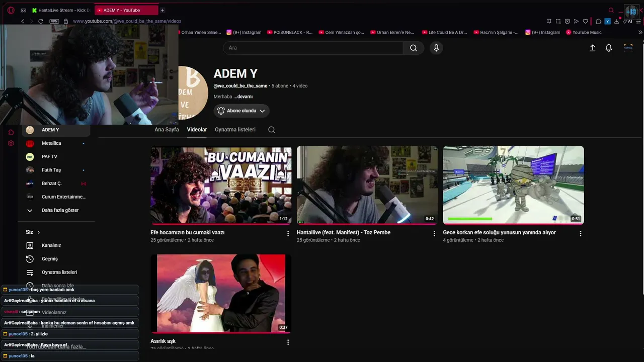Bookmark page with the heart icon
The width and height of the screenshot is (644, 362).
coord(585,21)
